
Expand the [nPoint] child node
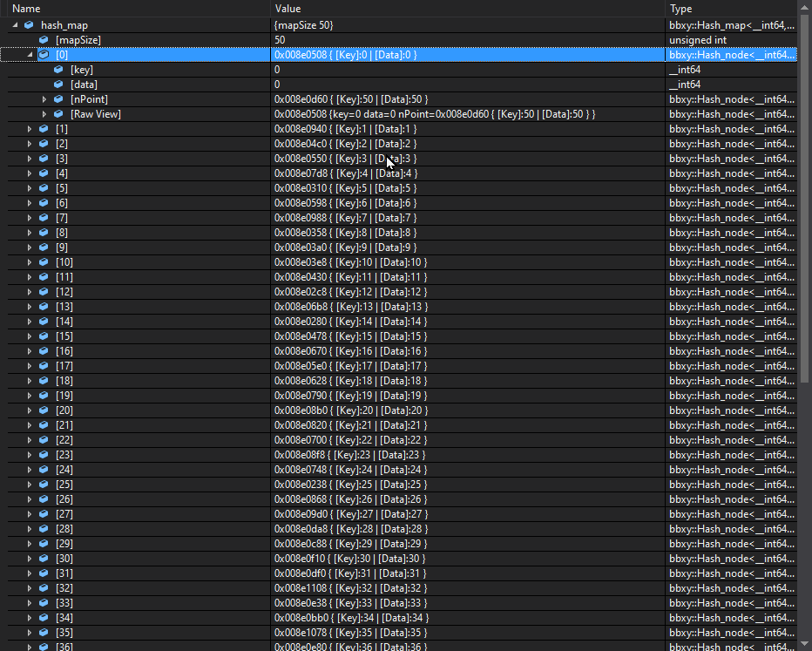[44, 99]
